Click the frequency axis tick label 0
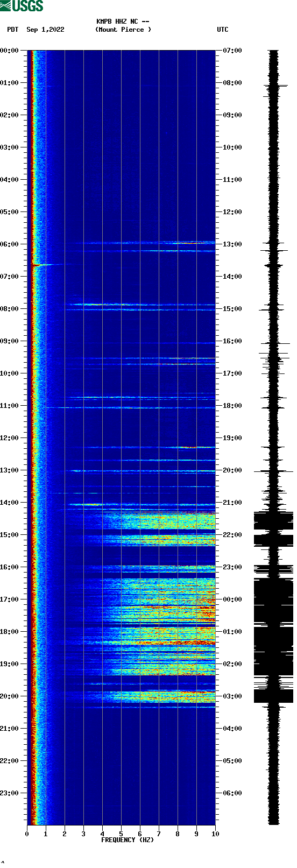 [x=27, y=834]
